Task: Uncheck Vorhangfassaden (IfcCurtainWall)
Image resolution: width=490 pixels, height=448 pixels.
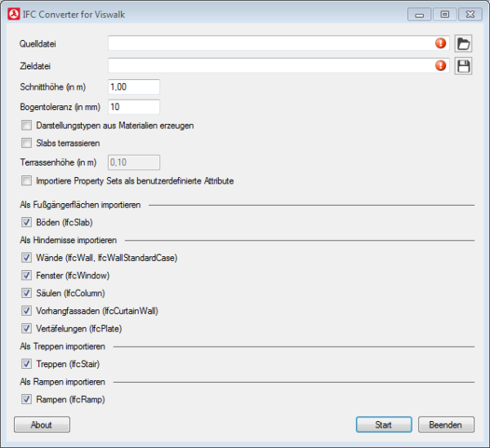Action: pyautogui.click(x=27, y=311)
